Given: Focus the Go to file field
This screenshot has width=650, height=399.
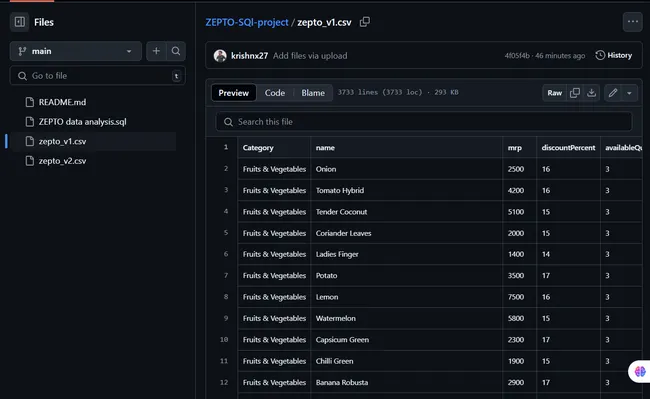Looking at the screenshot, I should [97, 76].
